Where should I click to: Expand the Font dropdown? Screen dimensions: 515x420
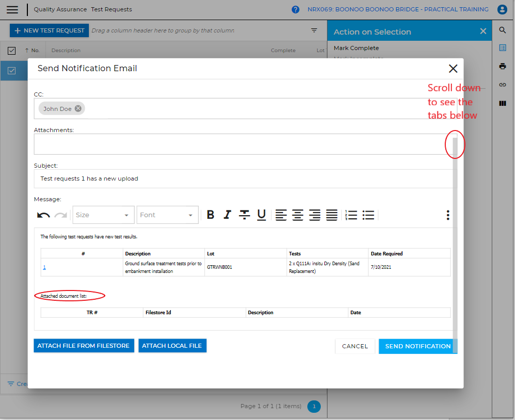(x=168, y=215)
